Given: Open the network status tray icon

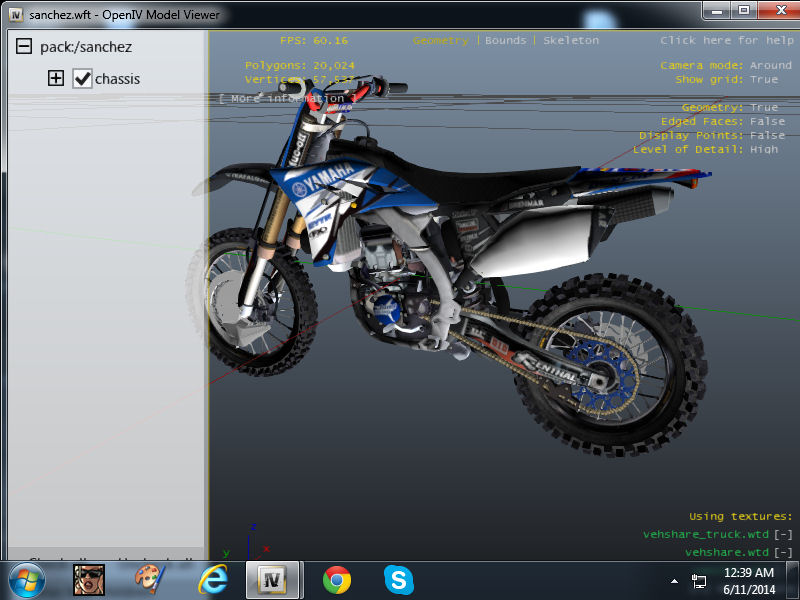Looking at the screenshot, I should coord(698,581).
